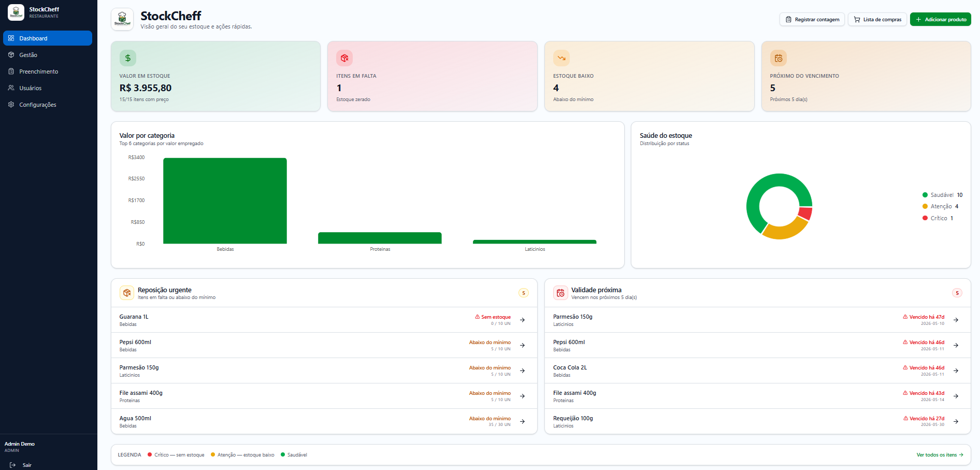Open Guarana 1L via its arrow icon
Image resolution: width=980 pixels, height=470 pixels.
523,320
